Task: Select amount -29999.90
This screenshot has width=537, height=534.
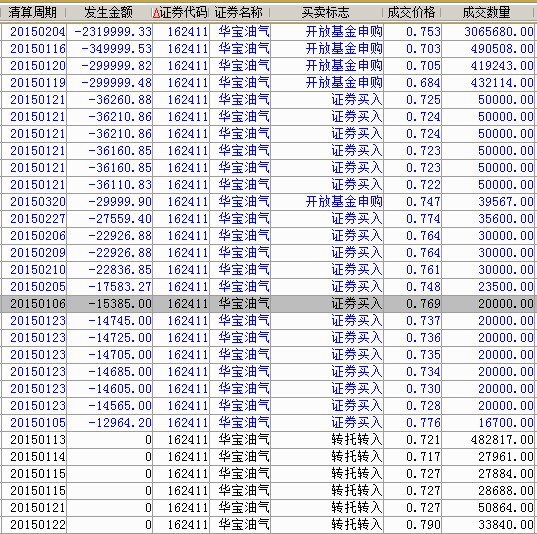Action: tap(120, 202)
